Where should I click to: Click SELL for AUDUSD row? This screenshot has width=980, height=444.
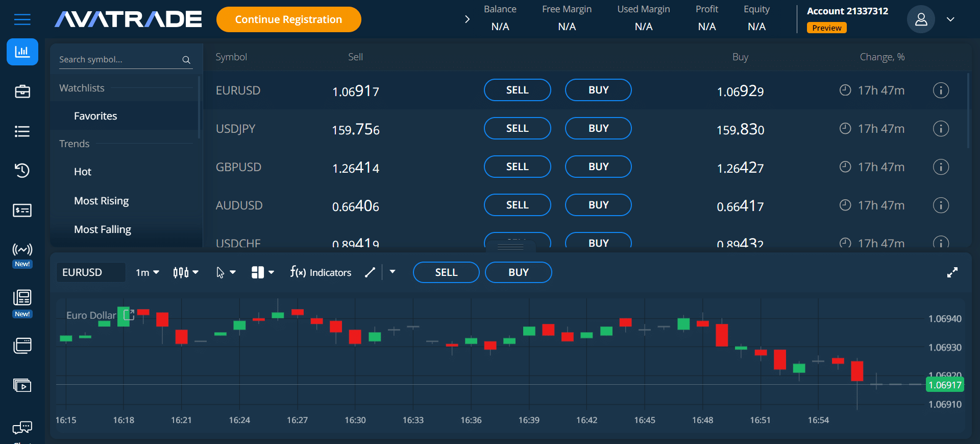click(x=518, y=205)
